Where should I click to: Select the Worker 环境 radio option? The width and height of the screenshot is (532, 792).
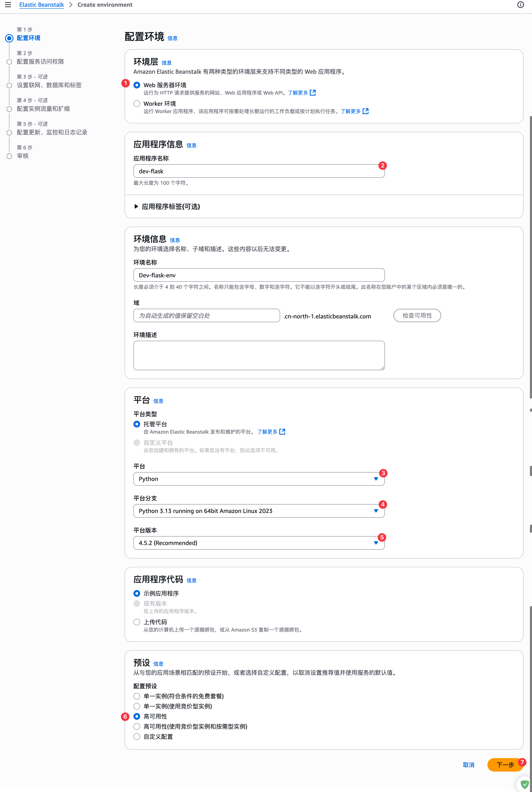(x=137, y=104)
